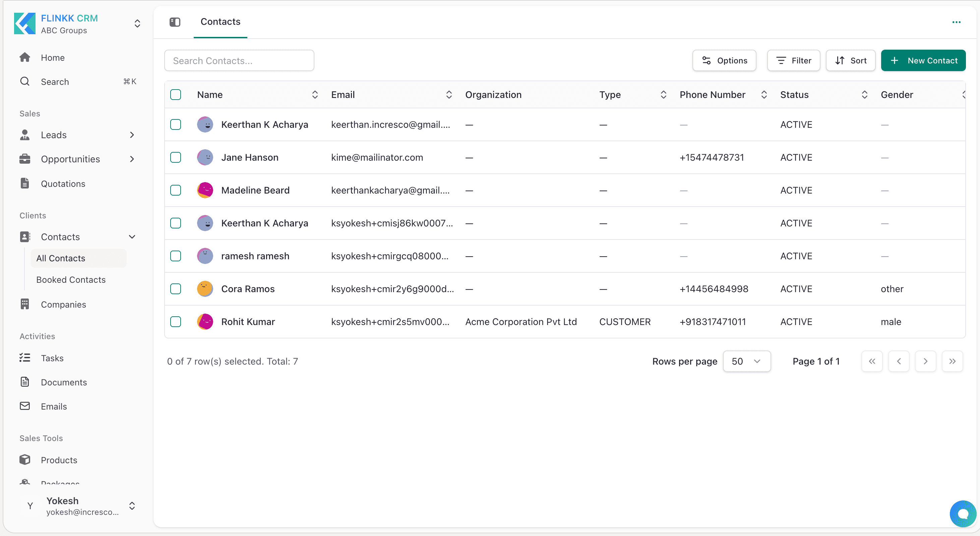Click the Opportunities briefcase icon
This screenshot has width=980, height=536.
tap(25, 159)
